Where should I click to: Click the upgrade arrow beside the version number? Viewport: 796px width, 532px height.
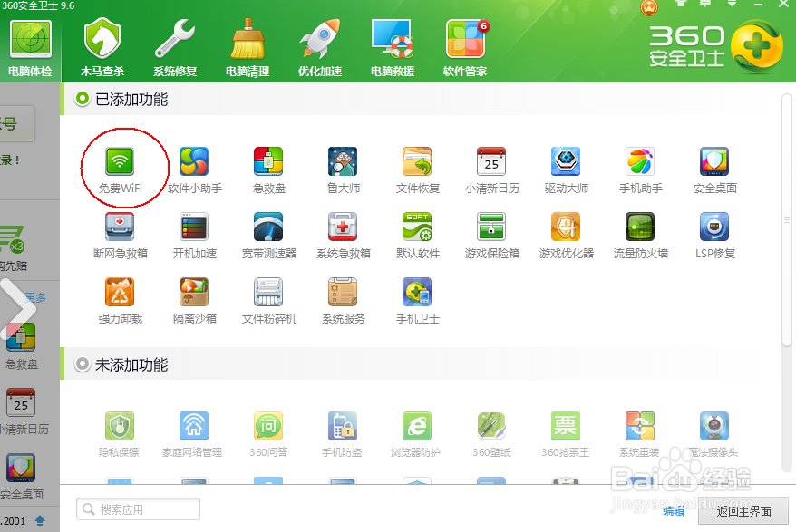(x=40, y=520)
